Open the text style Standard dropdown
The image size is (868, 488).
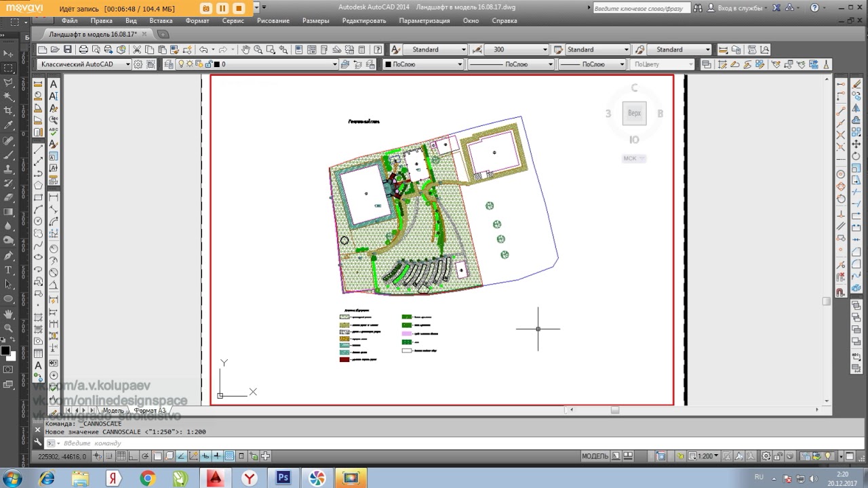[463, 49]
